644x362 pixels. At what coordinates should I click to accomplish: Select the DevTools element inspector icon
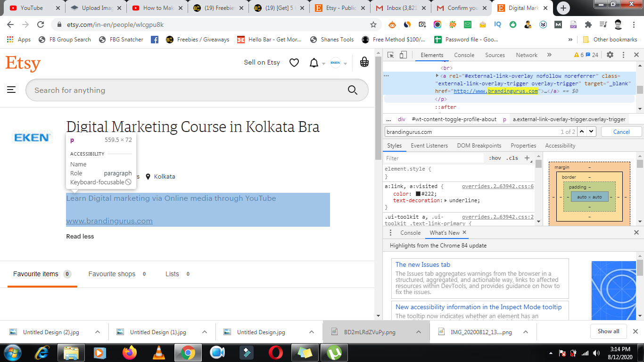pyautogui.click(x=391, y=55)
